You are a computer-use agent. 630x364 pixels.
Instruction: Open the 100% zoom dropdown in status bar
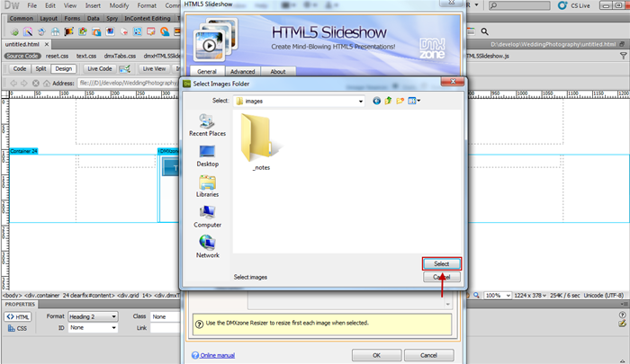[x=498, y=296]
